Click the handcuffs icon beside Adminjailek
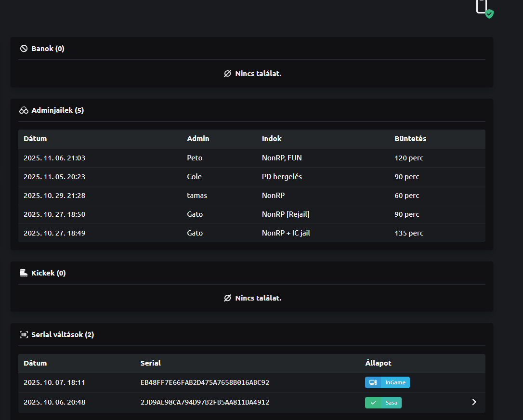This screenshot has width=523, height=420. [24, 110]
